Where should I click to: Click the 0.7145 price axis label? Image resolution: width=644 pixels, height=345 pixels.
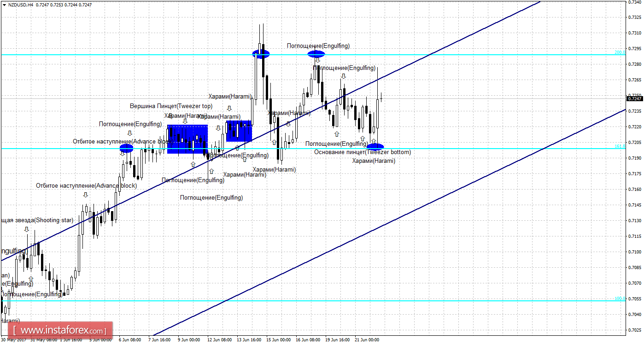point(634,205)
